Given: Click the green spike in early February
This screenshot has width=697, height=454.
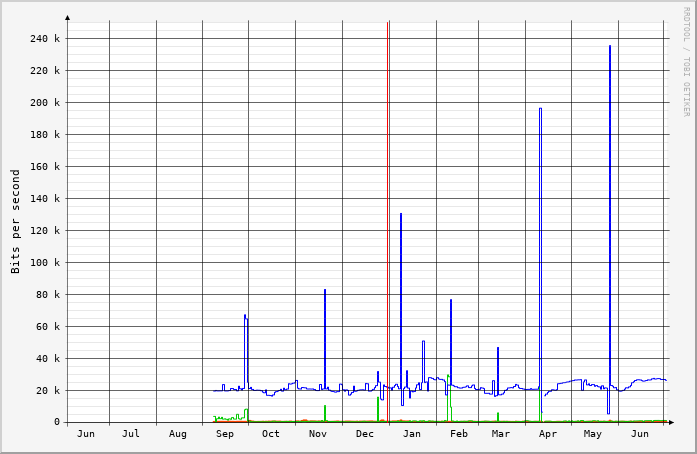Looking at the screenshot, I should coord(448,398).
